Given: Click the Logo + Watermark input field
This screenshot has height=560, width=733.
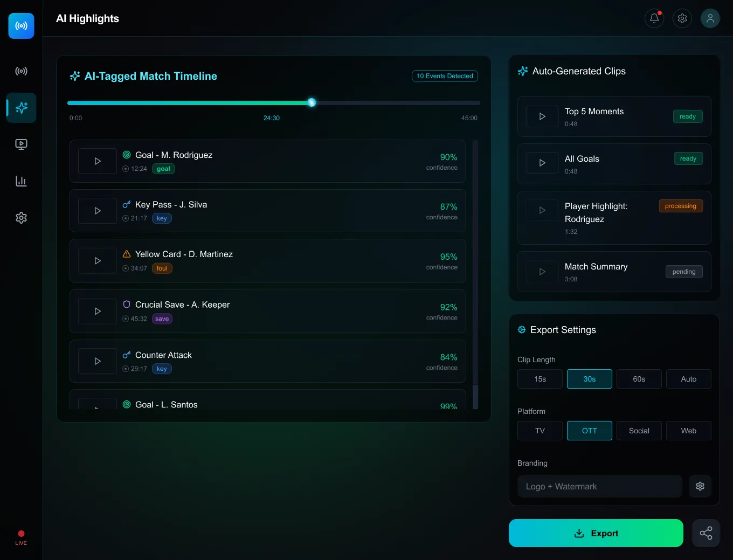Looking at the screenshot, I should [x=599, y=486].
